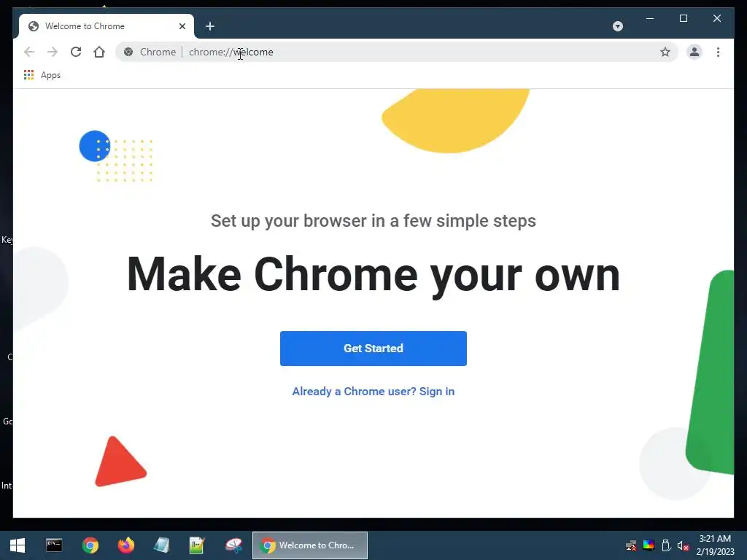This screenshot has width=747, height=560.
Task: Follow the Already a Chrome user? Sign in link
Action: click(373, 391)
